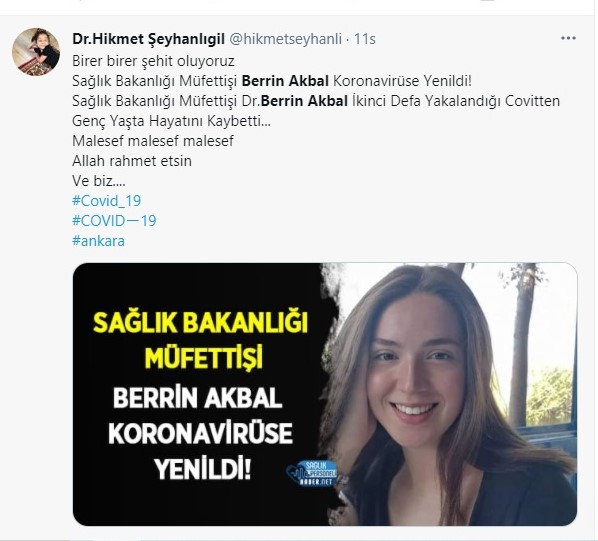Click the smiling woman's photo in the image
The width and height of the screenshot is (598, 541).
(x=450, y=394)
